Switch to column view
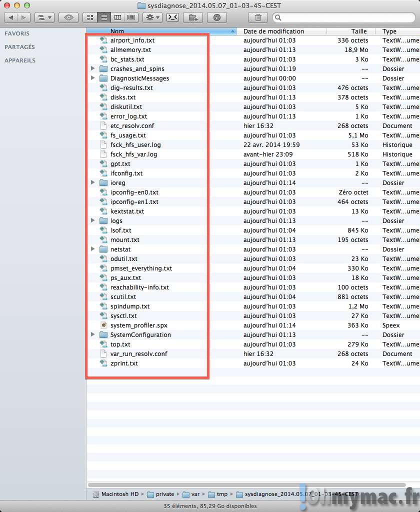This screenshot has height=512, width=420. (x=117, y=17)
